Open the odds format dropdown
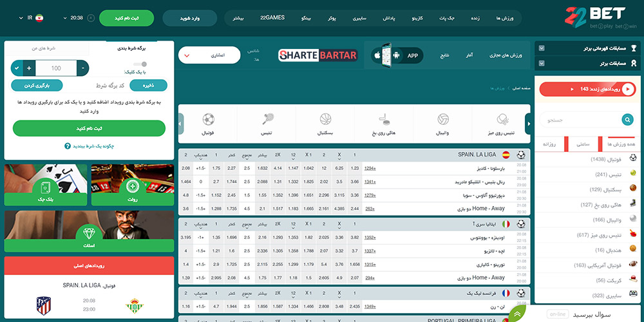This screenshot has width=644, height=322. tap(209, 55)
